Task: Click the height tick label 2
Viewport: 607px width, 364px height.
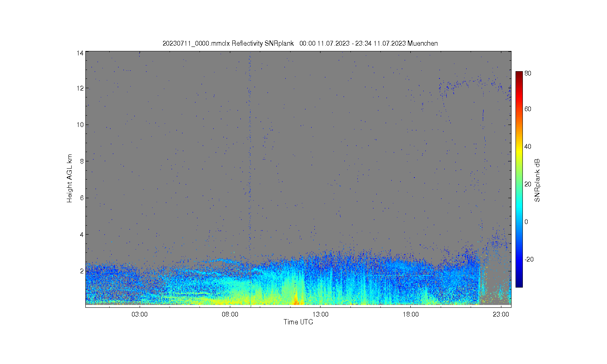Action: 82,271
